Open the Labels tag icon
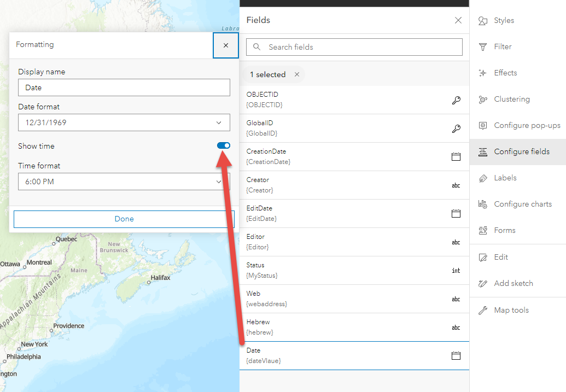Viewport: 566px width, 392px height. coord(483,178)
